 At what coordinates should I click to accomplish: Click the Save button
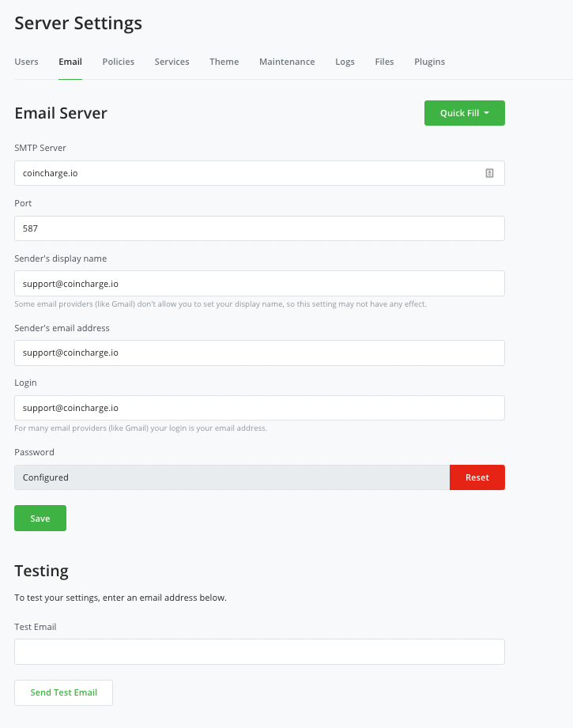pos(40,519)
